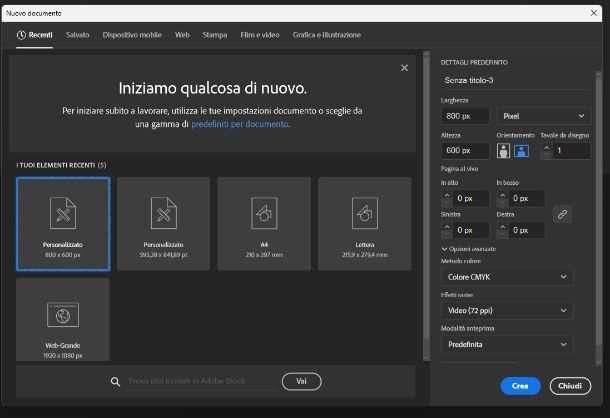Choose the A4 210 x 297 mm preset

pos(264,224)
